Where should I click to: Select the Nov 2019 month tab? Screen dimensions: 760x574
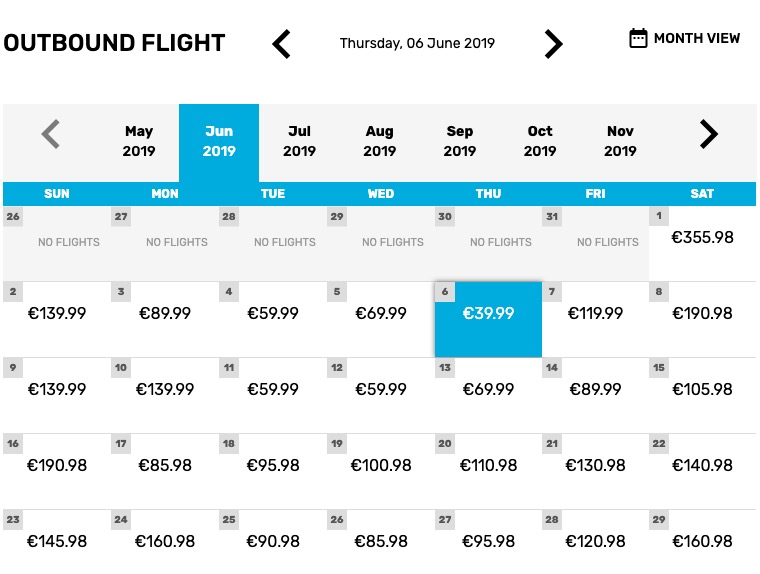(x=620, y=141)
